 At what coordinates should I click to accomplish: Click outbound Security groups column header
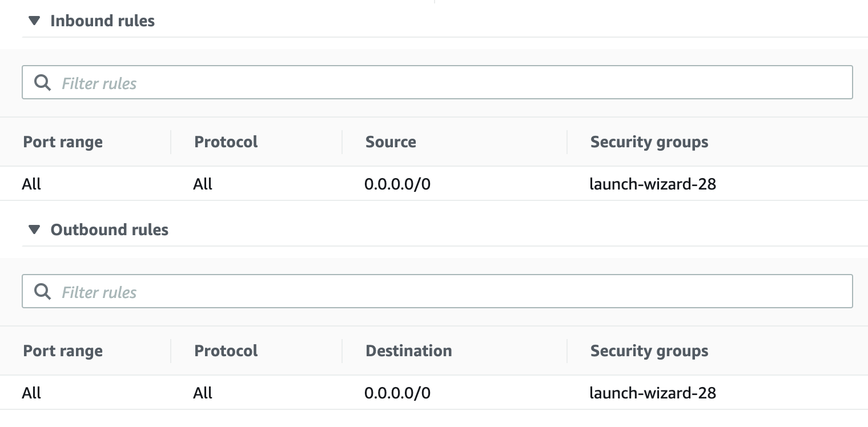pyautogui.click(x=649, y=351)
